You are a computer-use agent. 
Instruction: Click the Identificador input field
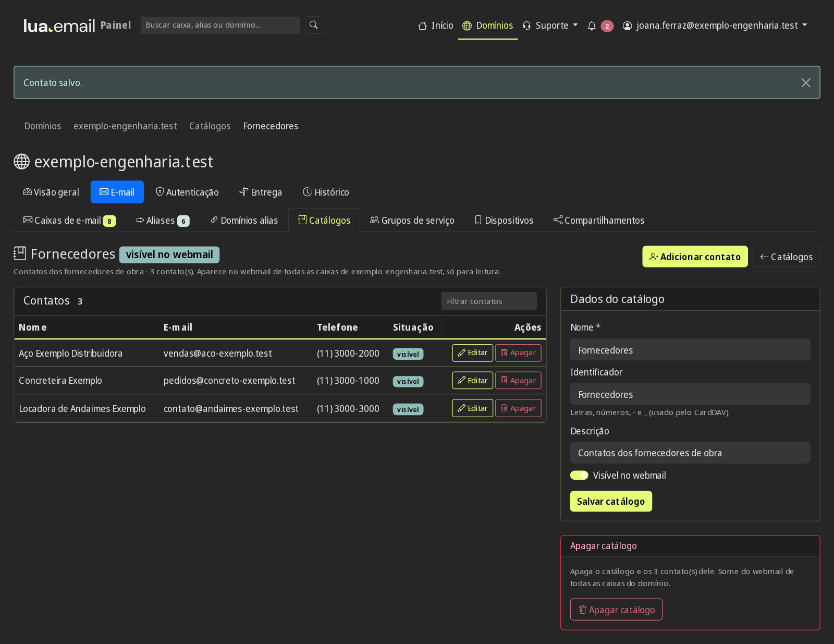coord(690,394)
